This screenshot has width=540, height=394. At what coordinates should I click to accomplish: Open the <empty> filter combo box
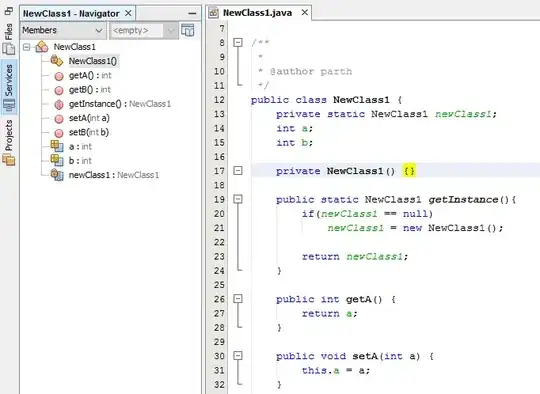[144, 30]
